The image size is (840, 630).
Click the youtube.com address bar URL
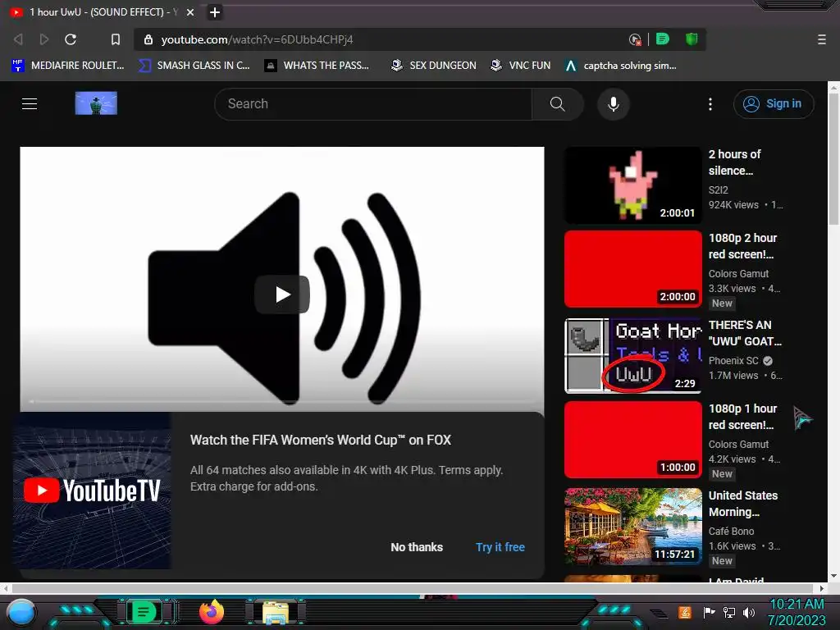tap(257, 39)
